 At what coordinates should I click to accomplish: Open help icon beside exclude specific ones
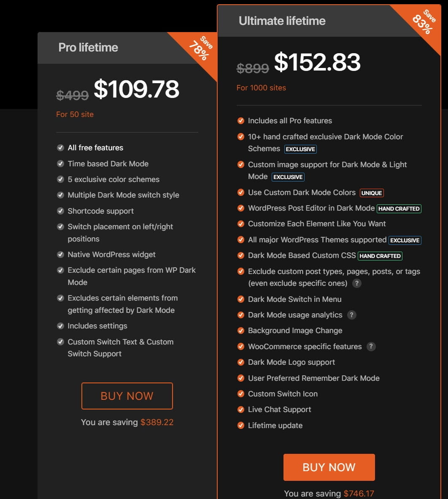click(x=357, y=283)
